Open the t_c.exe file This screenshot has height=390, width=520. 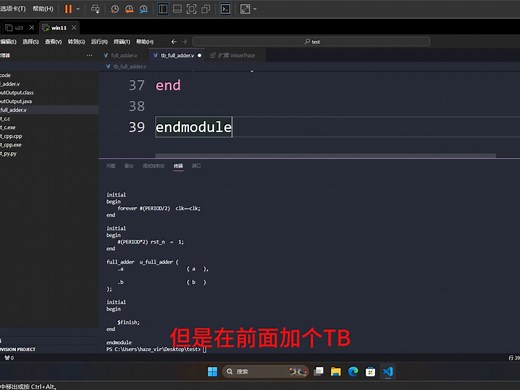pos(8,127)
